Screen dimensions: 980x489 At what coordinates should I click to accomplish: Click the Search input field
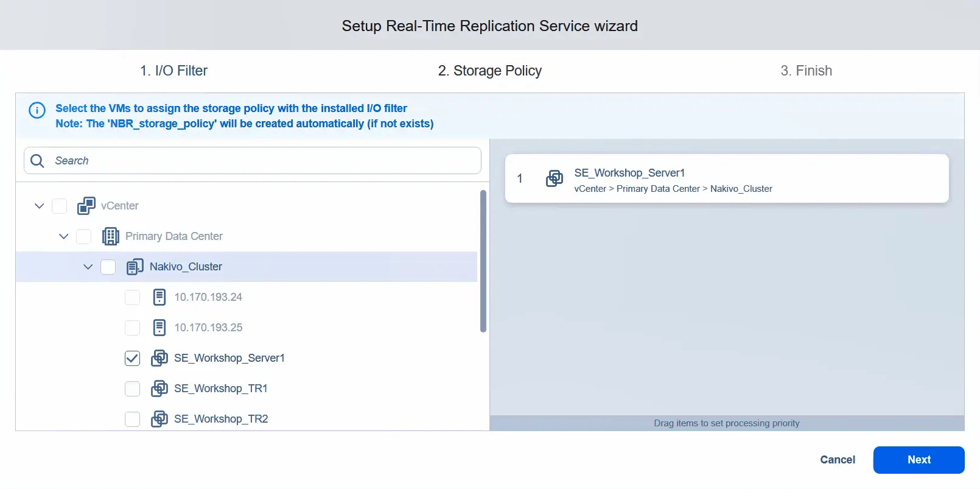pos(253,161)
